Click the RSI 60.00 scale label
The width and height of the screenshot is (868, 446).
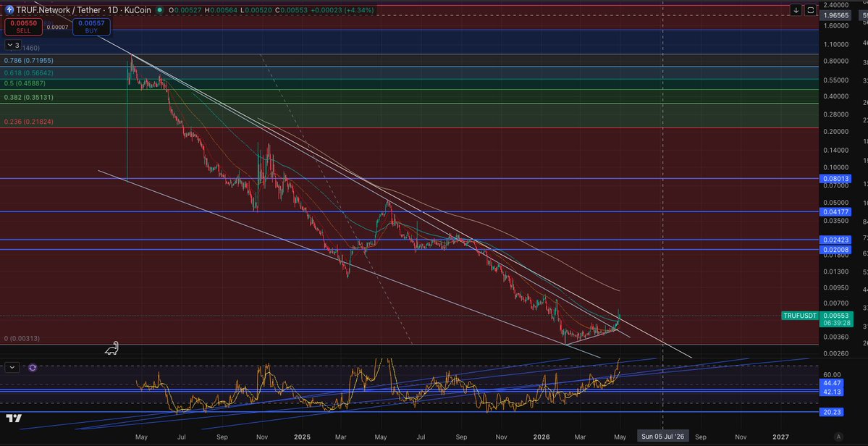click(x=832, y=374)
